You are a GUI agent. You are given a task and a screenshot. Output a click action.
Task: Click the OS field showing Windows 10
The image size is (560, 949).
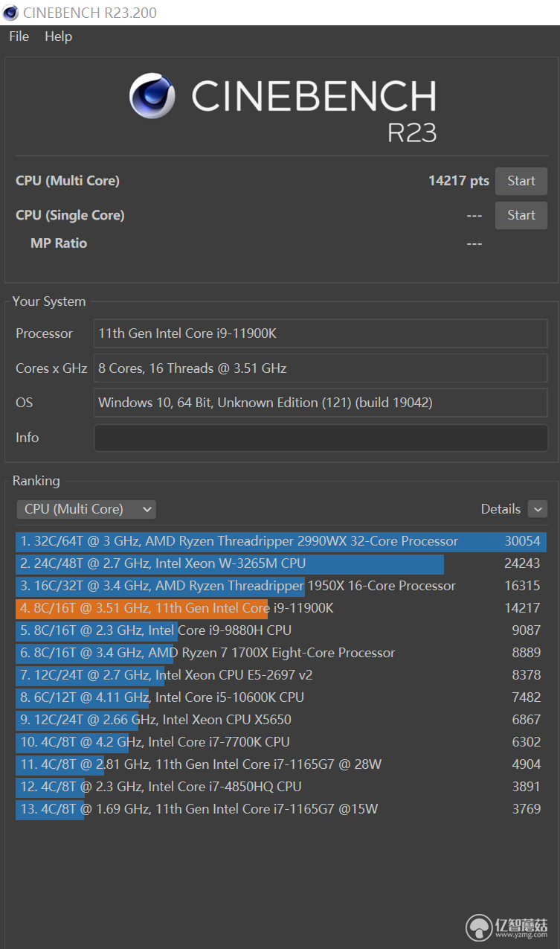[321, 403]
